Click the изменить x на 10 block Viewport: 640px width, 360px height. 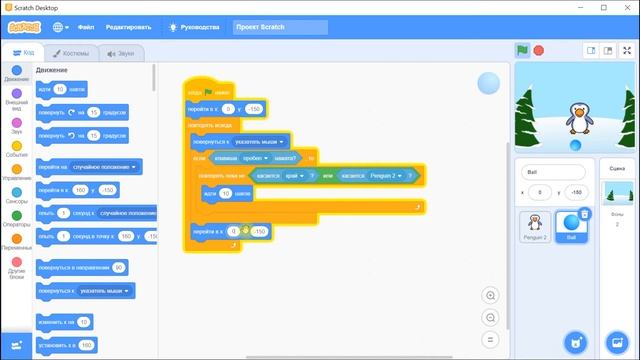coord(64,322)
